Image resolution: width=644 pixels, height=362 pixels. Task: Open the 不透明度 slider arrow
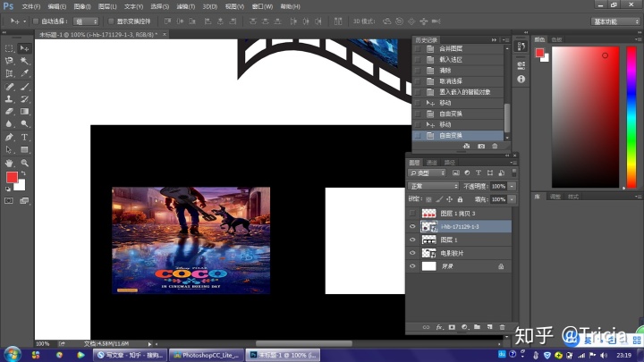[512, 186]
